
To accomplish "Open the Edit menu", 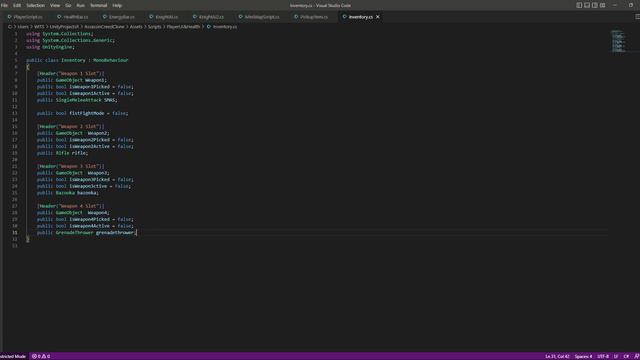I will [17, 5].
